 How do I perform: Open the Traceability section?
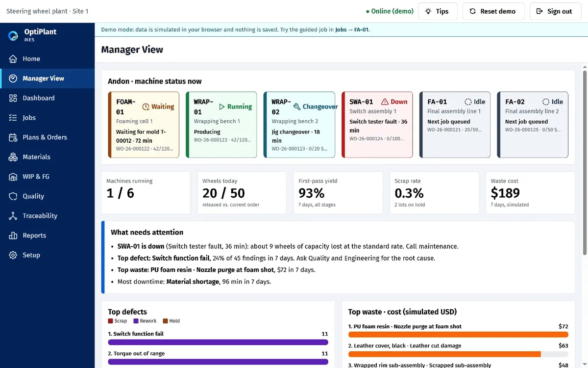pyautogui.click(x=47, y=216)
